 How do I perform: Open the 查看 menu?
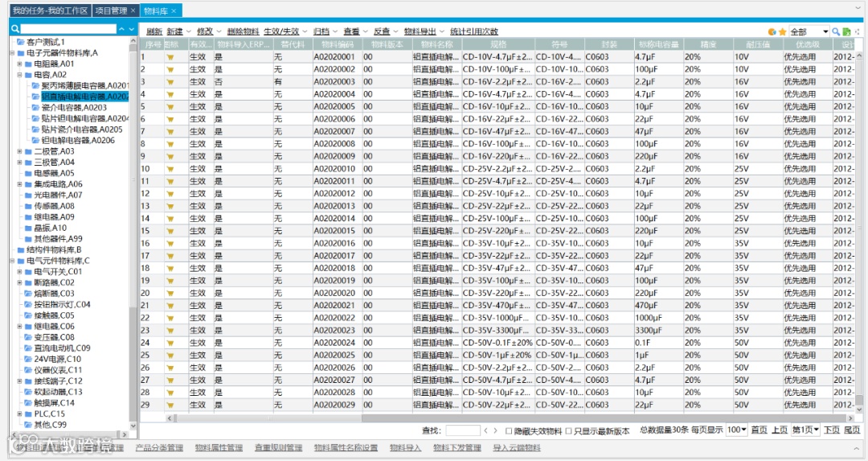click(x=351, y=31)
